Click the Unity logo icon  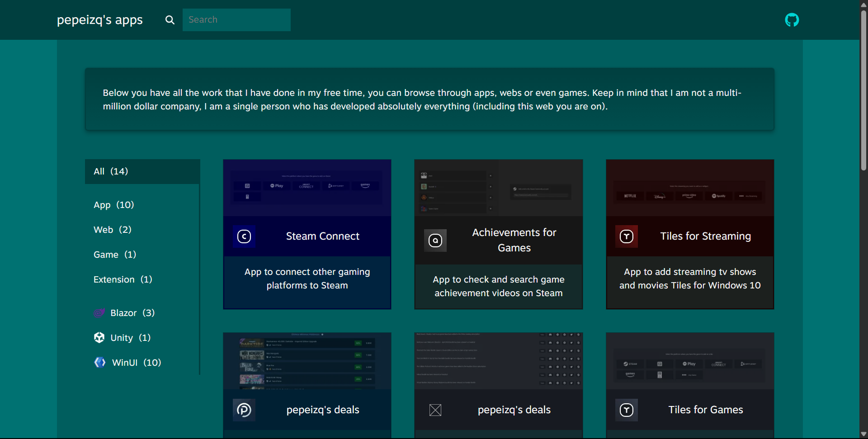99,338
